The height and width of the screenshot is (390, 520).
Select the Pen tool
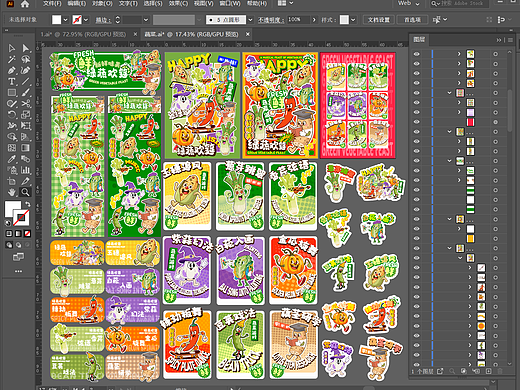pos(12,70)
